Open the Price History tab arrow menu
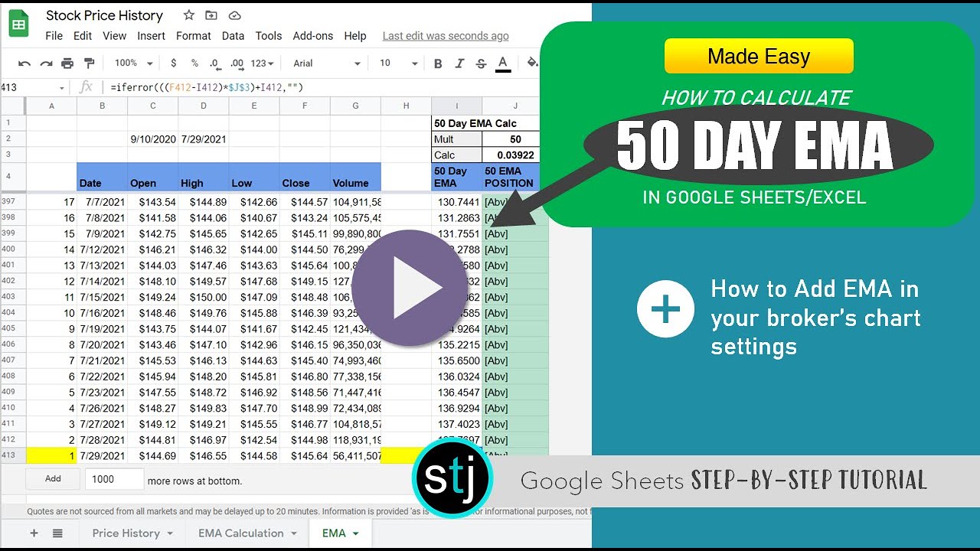This screenshot has height=551, width=980. pyautogui.click(x=170, y=533)
